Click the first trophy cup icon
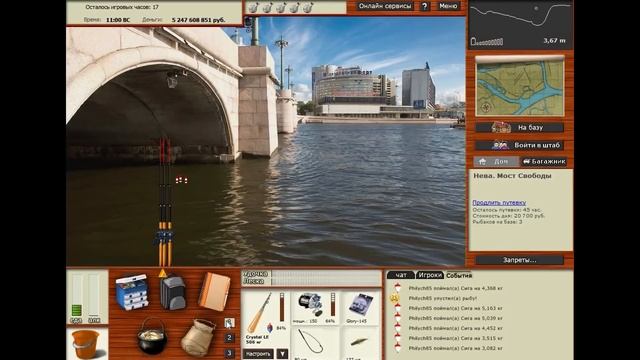 [253, 7]
